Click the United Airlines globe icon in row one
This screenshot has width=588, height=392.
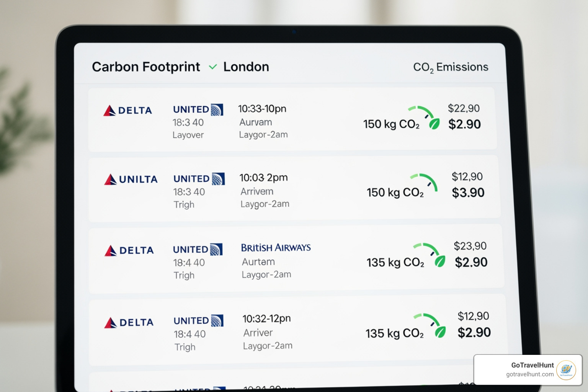217,109
